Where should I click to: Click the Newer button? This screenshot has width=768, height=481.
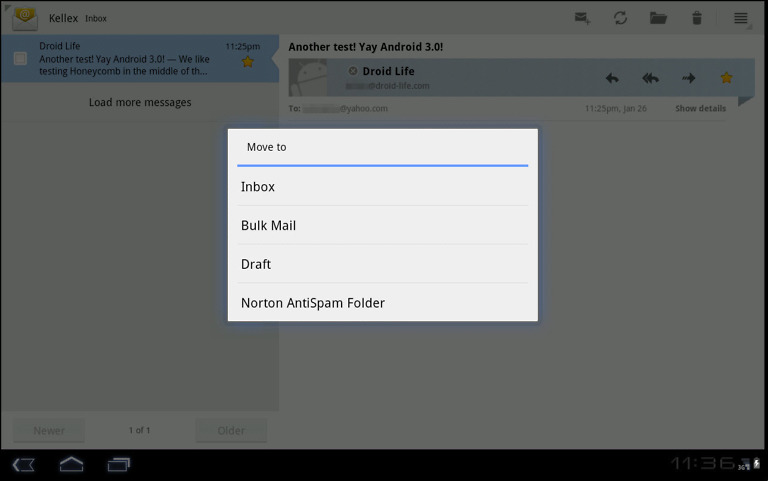coord(48,430)
